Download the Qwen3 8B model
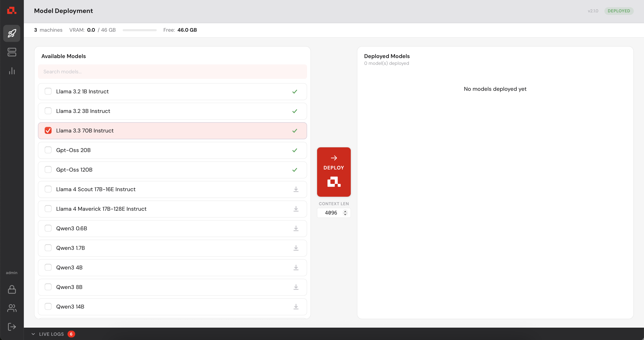Image resolution: width=644 pixels, height=340 pixels. pyautogui.click(x=296, y=287)
